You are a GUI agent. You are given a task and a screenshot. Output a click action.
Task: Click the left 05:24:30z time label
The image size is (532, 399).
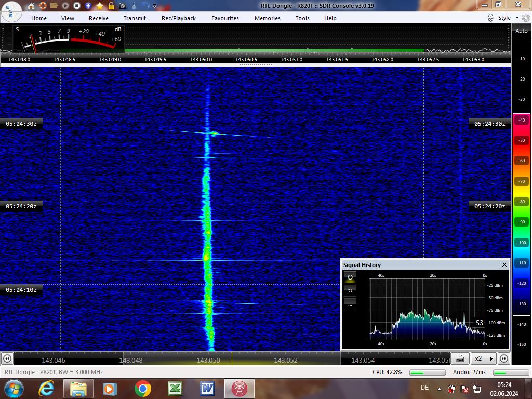click(x=21, y=124)
